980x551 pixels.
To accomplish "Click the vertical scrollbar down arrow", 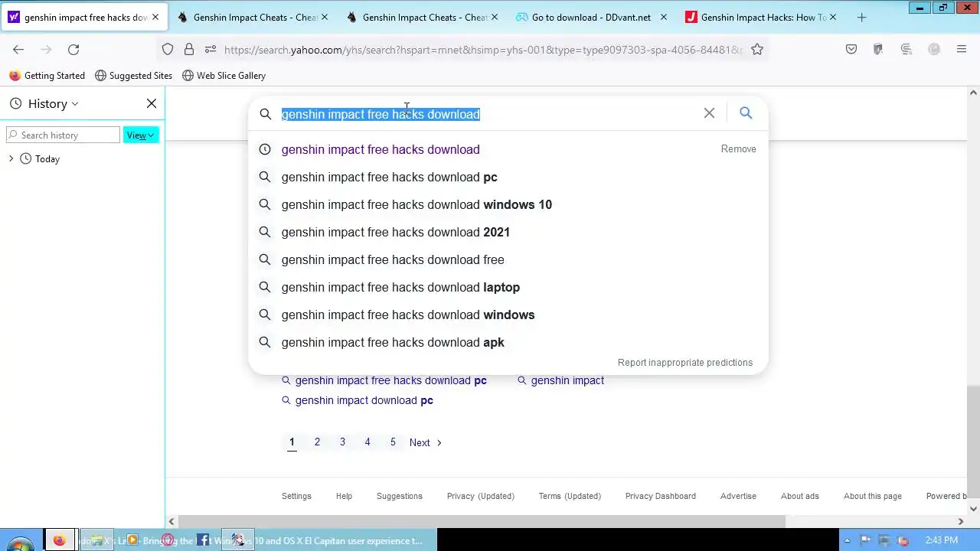I will tap(974, 508).
